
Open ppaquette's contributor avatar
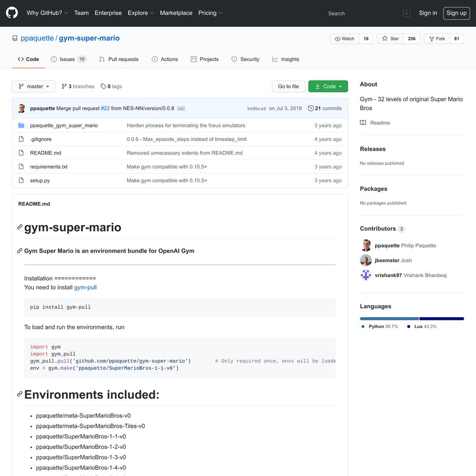click(366, 245)
